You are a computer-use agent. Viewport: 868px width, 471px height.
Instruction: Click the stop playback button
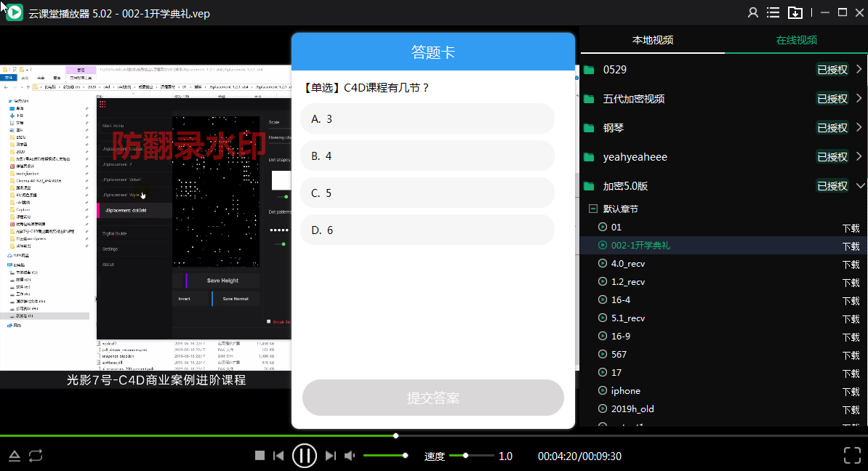[x=260, y=456]
